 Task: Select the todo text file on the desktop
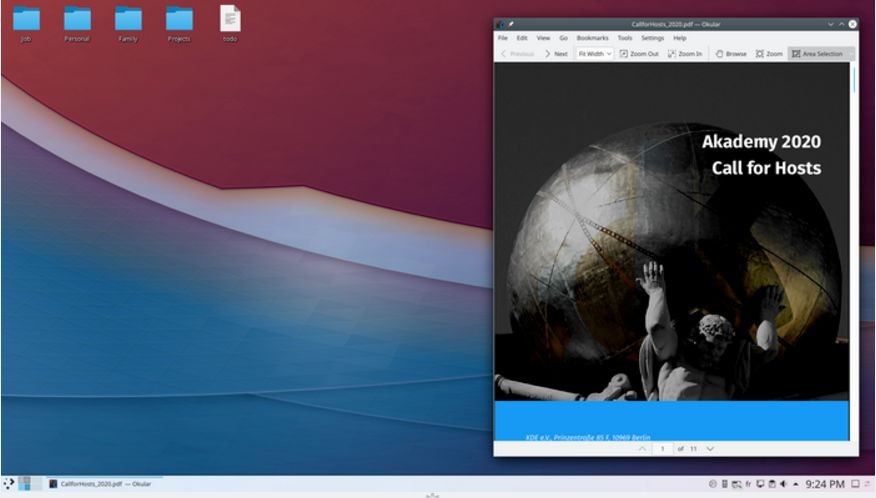click(x=230, y=23)
